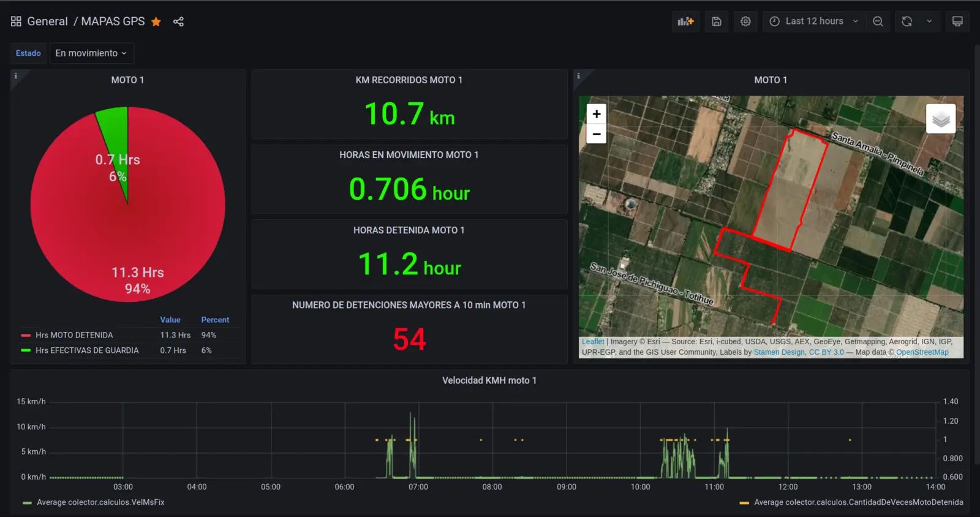
Task: Show info for MOTO 1 map panel
Action: 578,76
